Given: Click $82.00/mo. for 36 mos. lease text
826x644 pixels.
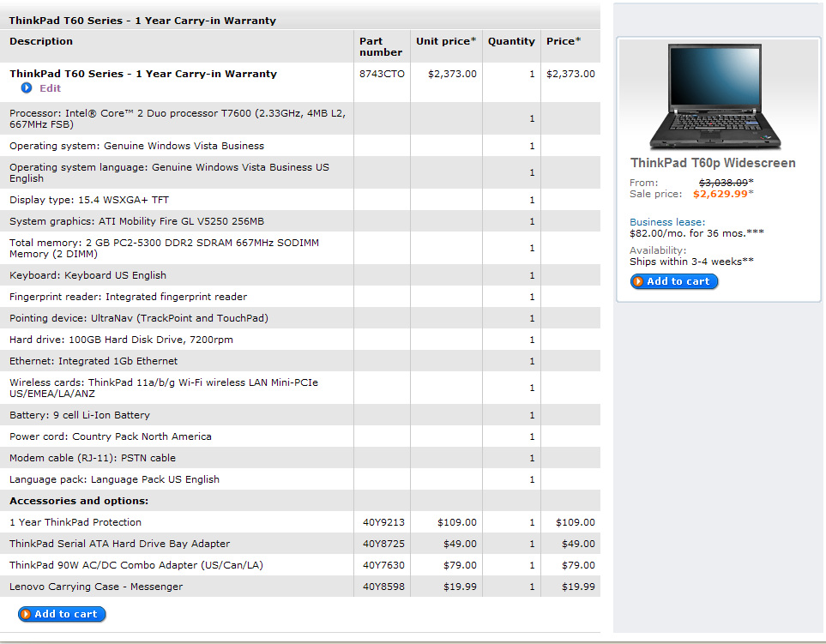Looking at the screenshot, I should coord(696,233).
